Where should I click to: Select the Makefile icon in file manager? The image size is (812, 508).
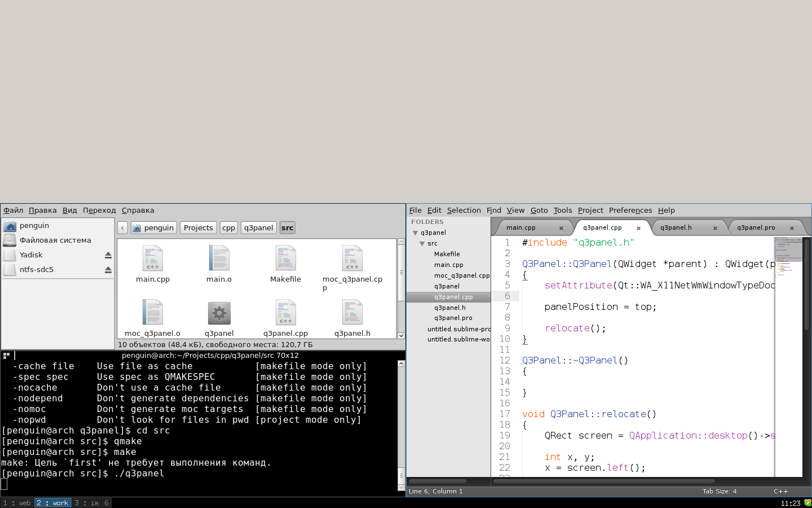coord(286,258)
